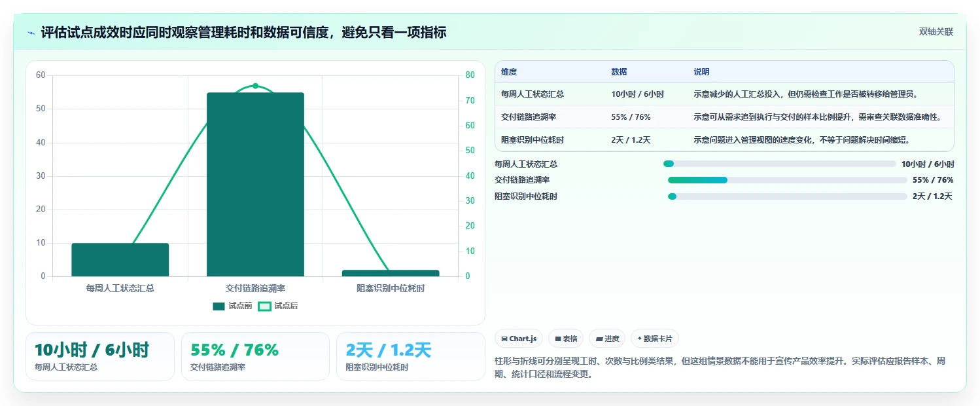Click the lightning bolt icon beside the title
980x406 pixels.
click(x=31, y=32)
